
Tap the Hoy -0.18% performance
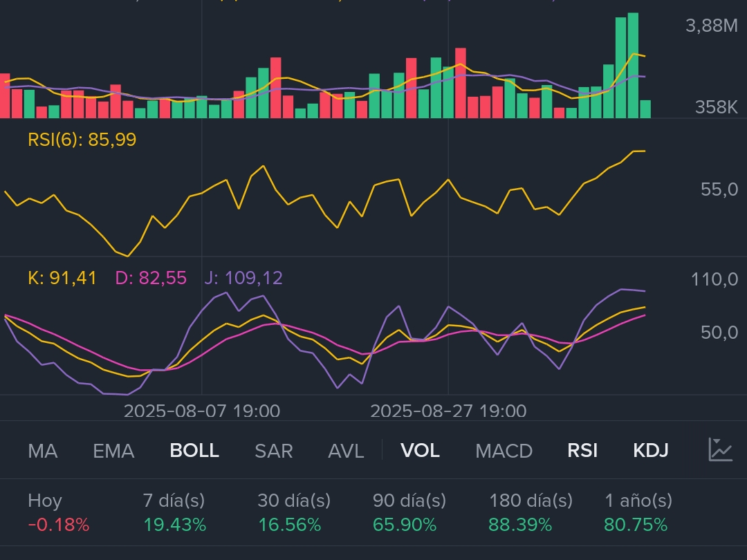pos(58,513)
